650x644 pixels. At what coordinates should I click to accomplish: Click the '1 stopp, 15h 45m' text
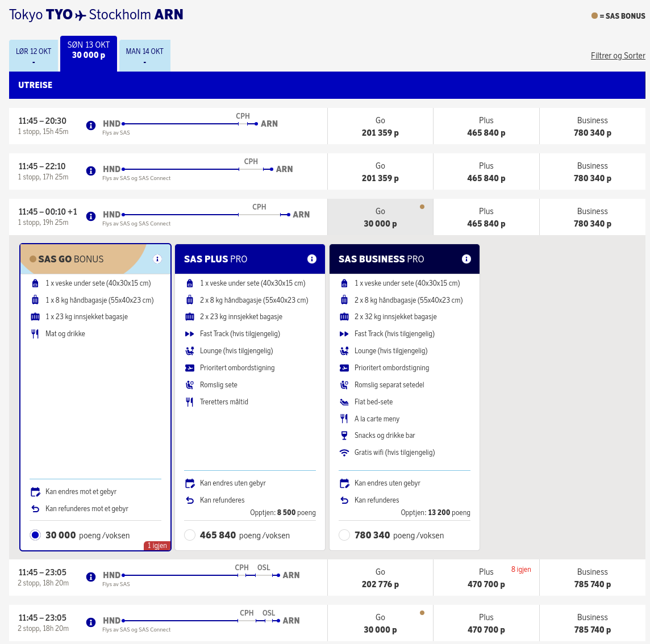43,131
